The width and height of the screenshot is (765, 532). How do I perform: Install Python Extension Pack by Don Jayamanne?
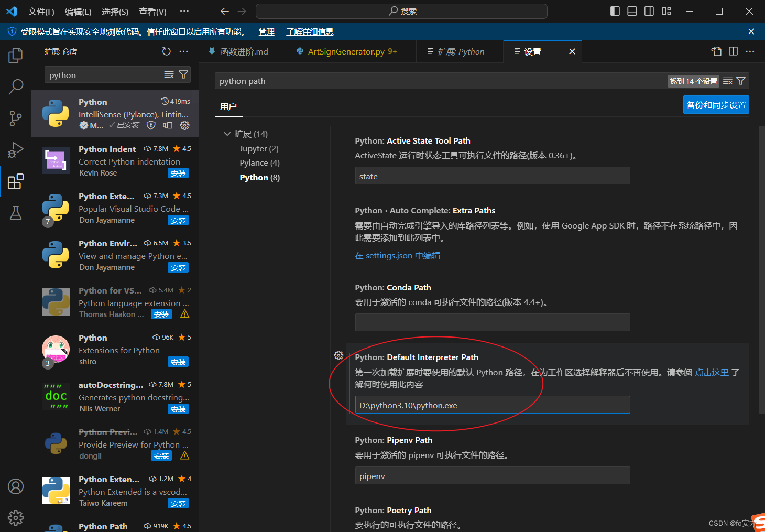(x=178, y=221)
